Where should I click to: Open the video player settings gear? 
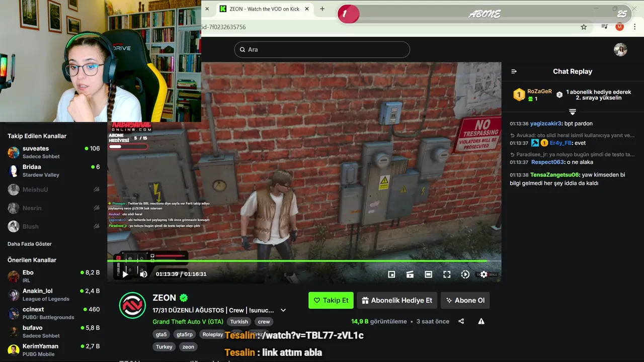click(x=484, y=274)
